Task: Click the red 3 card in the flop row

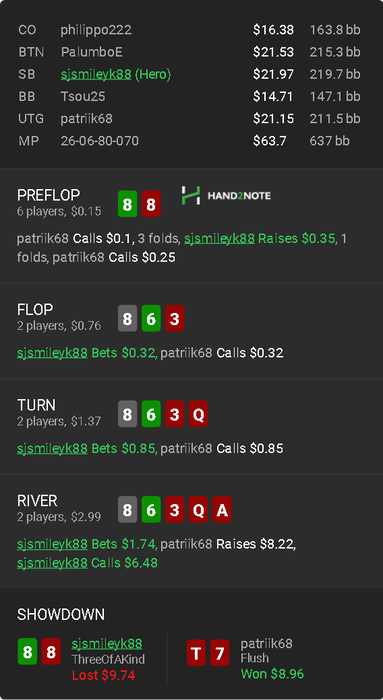Action: point(175,318)
